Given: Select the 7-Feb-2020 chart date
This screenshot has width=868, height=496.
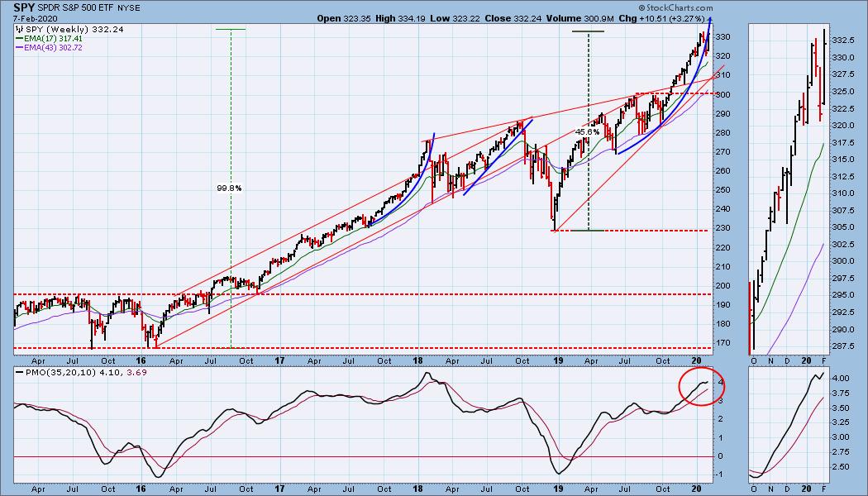Looking at the screenshot, I should click(x=36, y=18).
